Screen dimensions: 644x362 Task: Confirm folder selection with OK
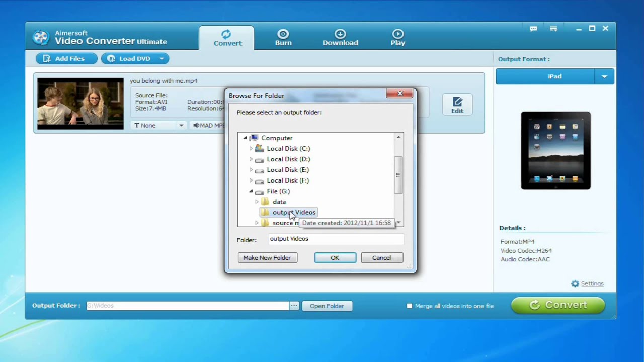335,258
